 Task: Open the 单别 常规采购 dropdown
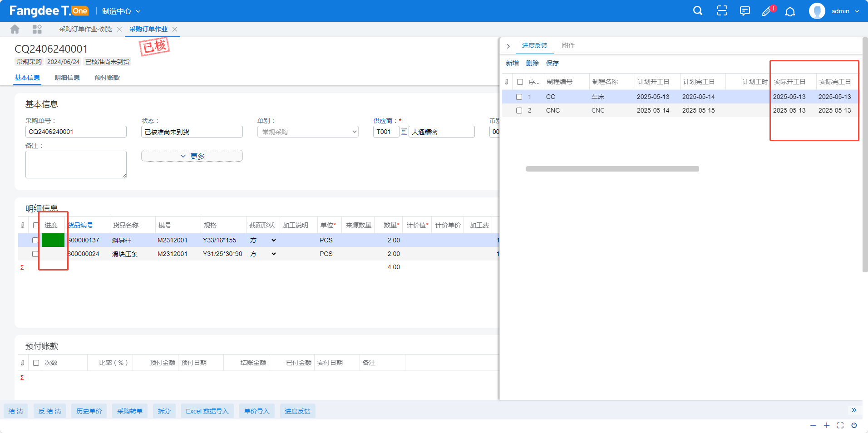[308, 132]
